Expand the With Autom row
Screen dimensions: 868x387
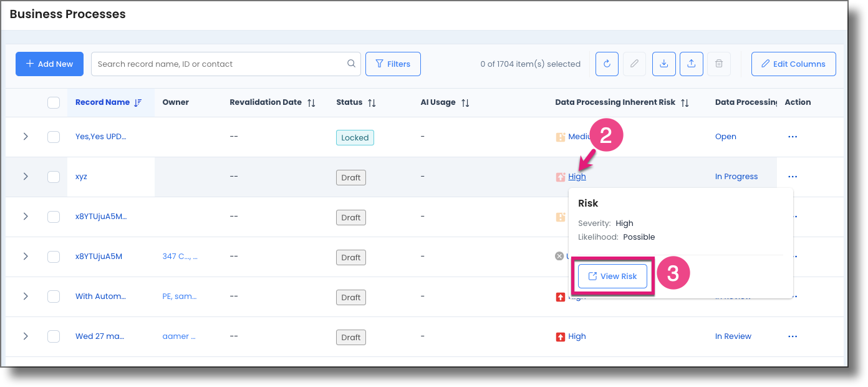pos(26,296)
